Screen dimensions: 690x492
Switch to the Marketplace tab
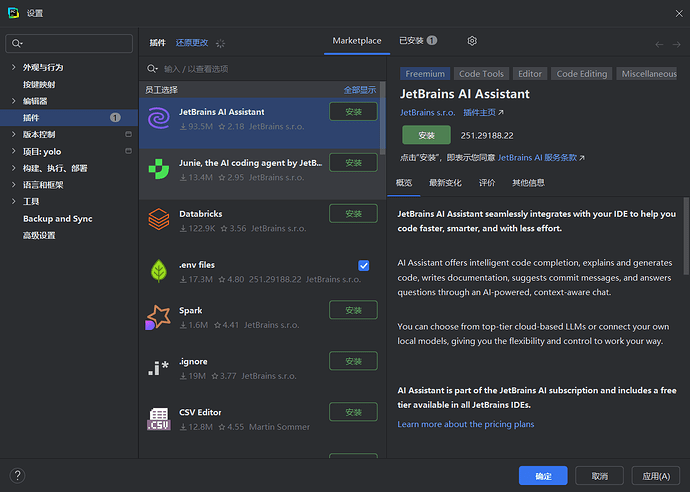(357, 41)
